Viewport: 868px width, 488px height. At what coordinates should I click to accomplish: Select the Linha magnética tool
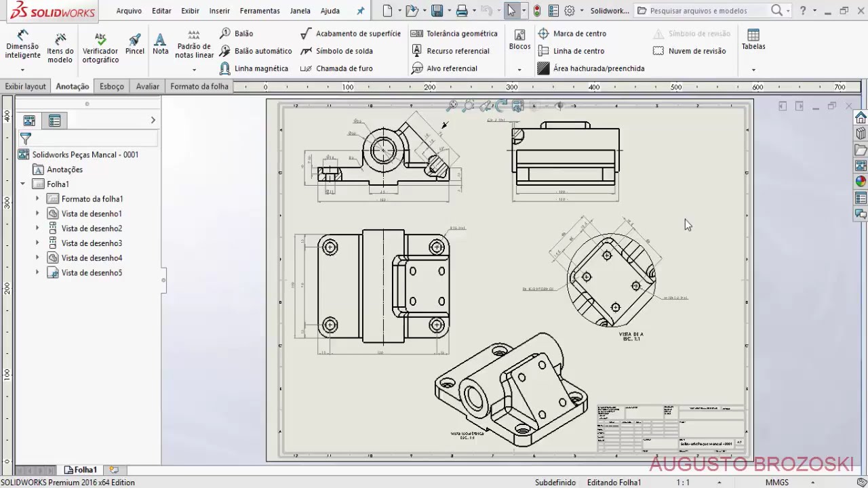tap(254, 68)
